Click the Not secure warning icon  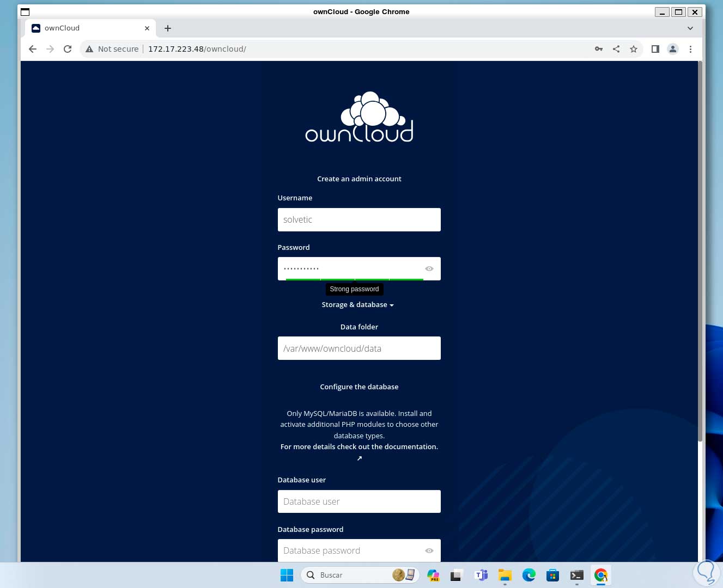coord(89,49)
